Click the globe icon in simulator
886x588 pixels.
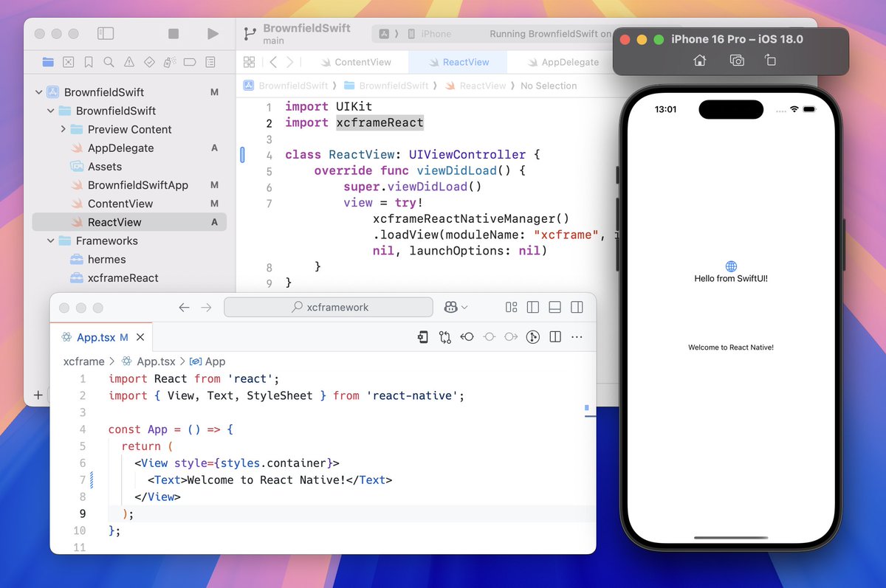(x=731, y=266)
